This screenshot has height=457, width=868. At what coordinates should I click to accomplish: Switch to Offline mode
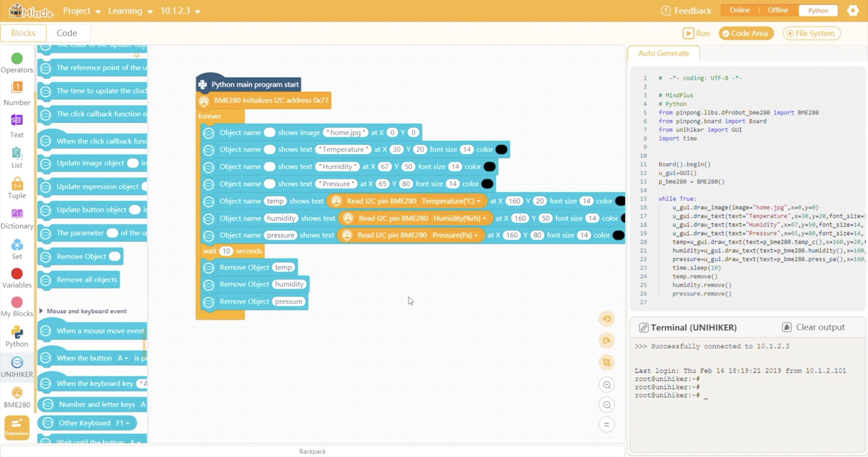coord(778,11)
